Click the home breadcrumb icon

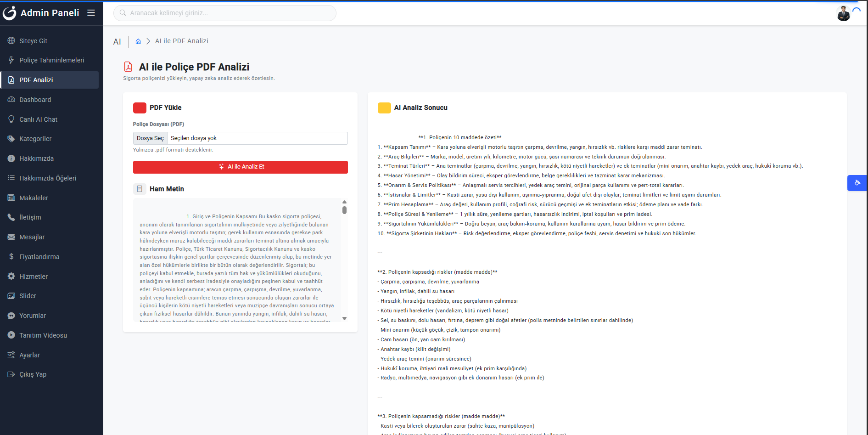pos(138,41)
